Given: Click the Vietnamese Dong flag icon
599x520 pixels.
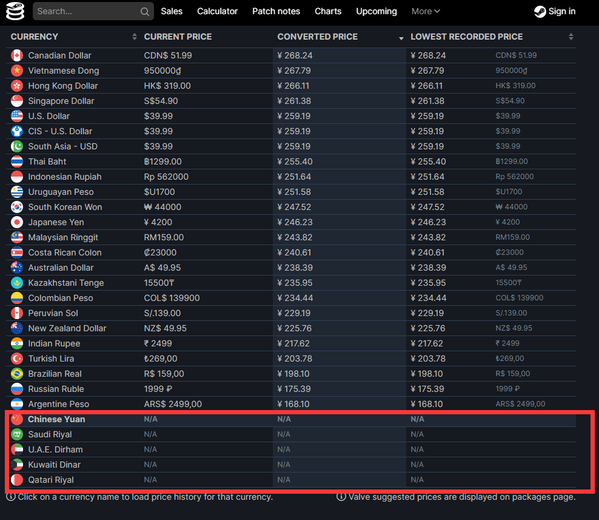Looking at the screenshot, I should pos(17,71).
